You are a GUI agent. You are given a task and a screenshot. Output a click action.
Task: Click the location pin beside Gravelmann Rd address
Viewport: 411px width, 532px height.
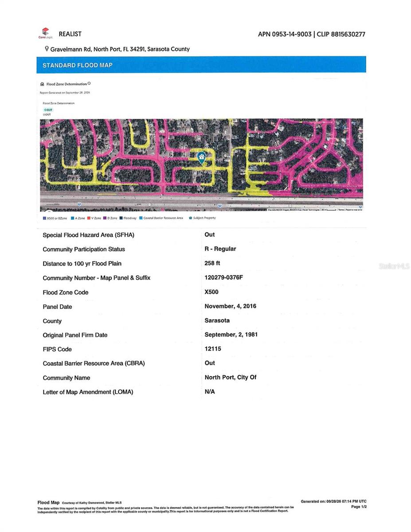(x=47, y=49)
